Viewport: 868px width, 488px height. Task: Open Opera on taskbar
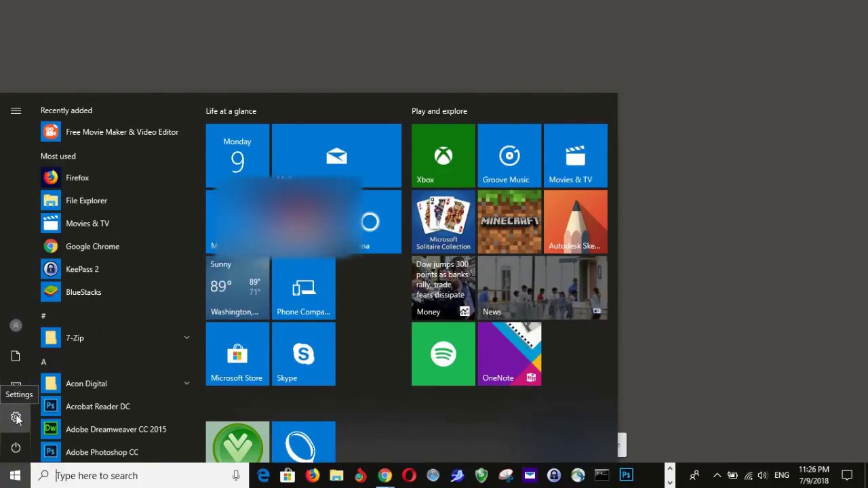[409, 476]
